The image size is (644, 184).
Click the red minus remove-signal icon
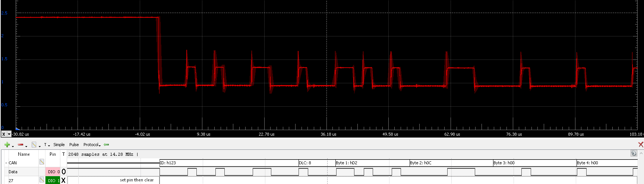20,145
